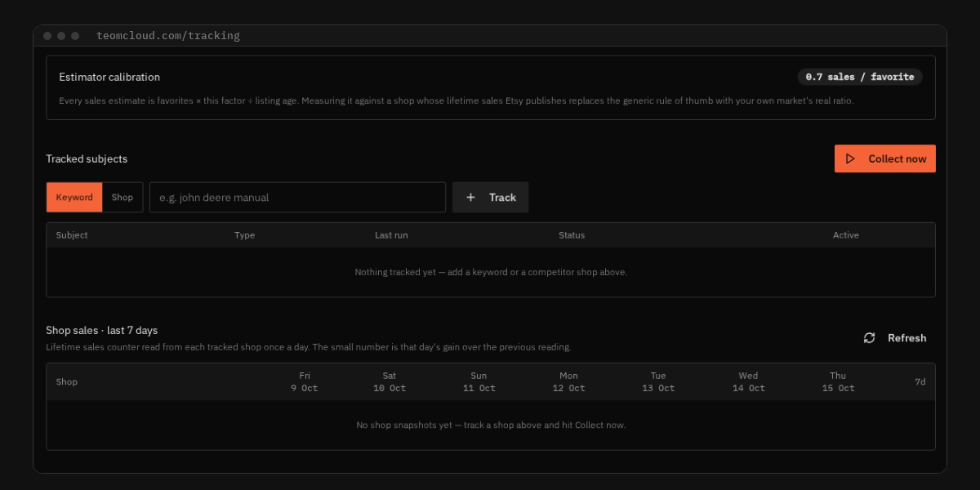This screenshot has height=490, width=980.
Task: Select the Keyword toggle option
Action: tap(74, 198)
